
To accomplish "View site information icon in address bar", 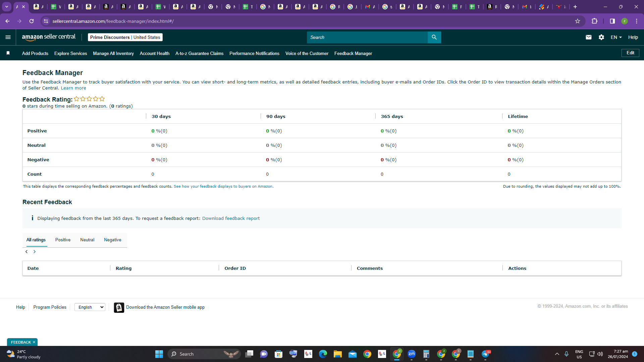I will 46,21.
